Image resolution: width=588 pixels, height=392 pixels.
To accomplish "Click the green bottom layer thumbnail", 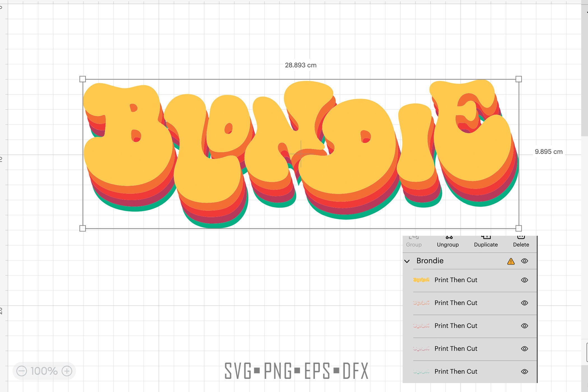I will tap(421, 371).
